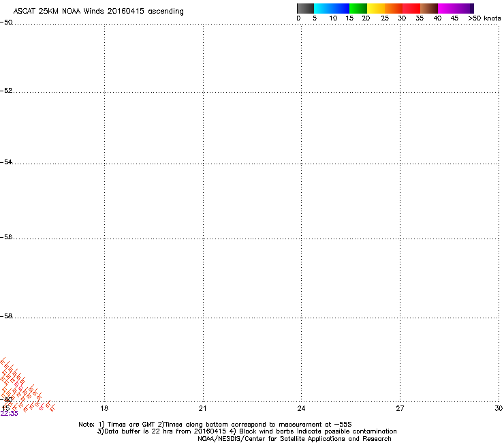This screenshot has height=443, width=504.
Task: Click latitude label '-58'
Action: [6, 316]
